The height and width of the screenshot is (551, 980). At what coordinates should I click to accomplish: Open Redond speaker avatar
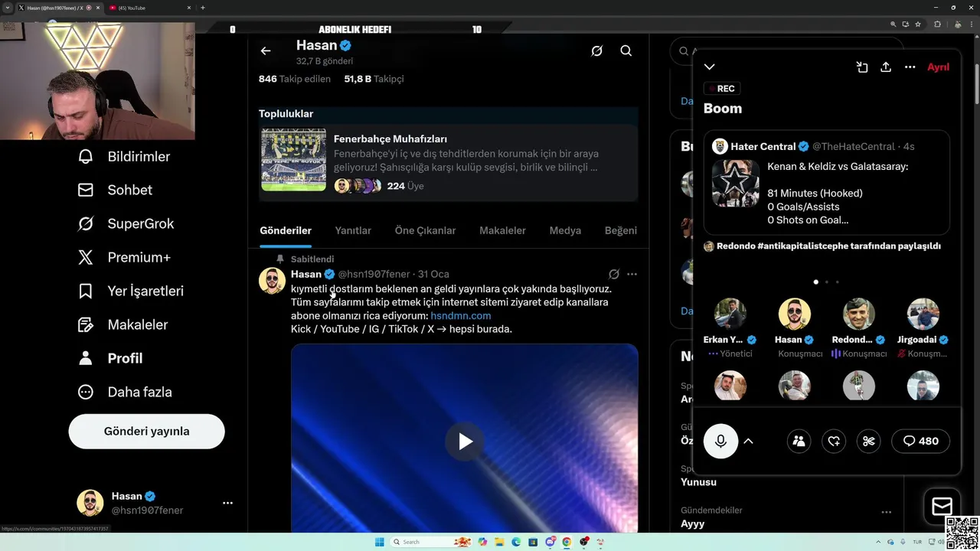859,314
